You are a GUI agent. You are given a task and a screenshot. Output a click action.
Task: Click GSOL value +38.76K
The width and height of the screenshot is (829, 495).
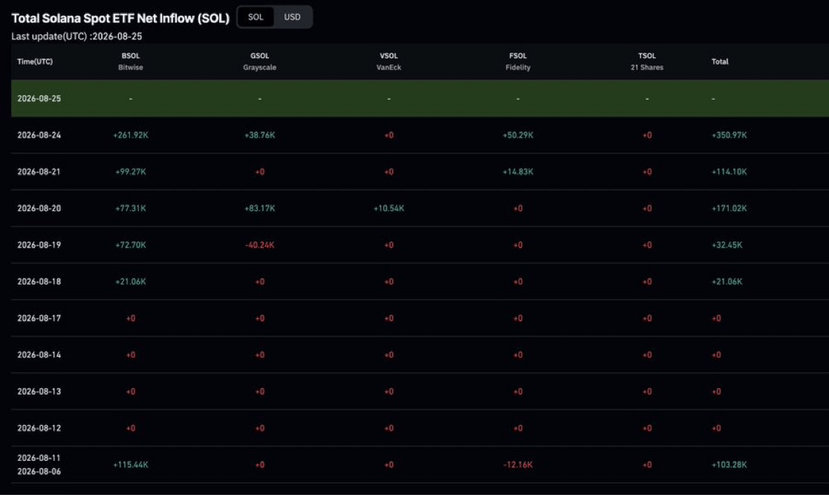260,135
